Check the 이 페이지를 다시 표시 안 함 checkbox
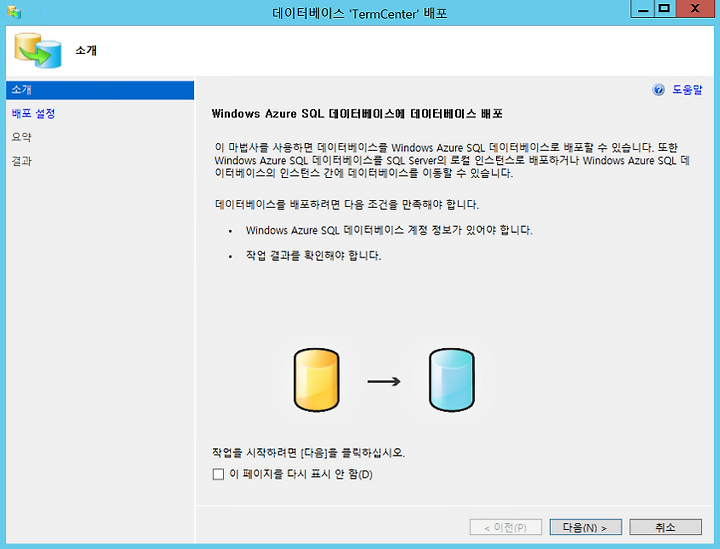 (218, 474)
